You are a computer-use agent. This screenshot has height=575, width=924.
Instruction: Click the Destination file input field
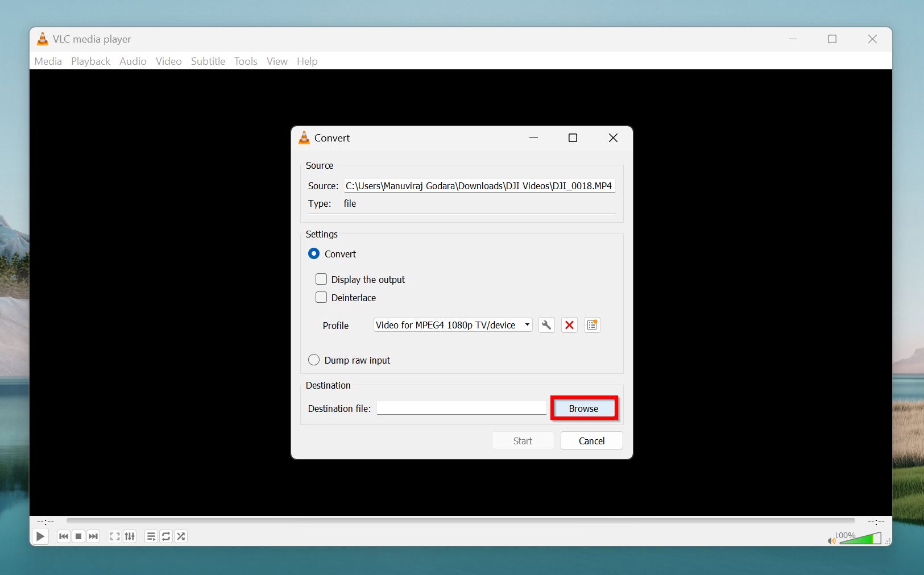(x=461, y=408)
